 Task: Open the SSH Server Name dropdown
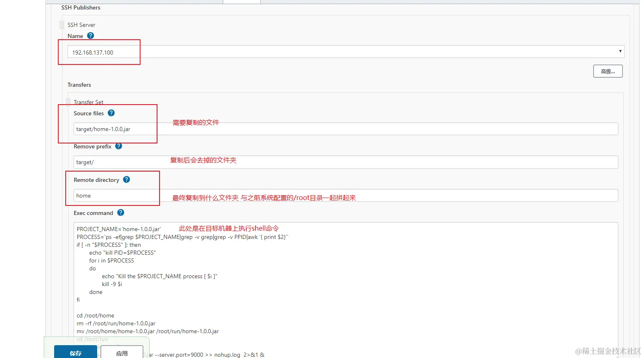click(346, 52)
